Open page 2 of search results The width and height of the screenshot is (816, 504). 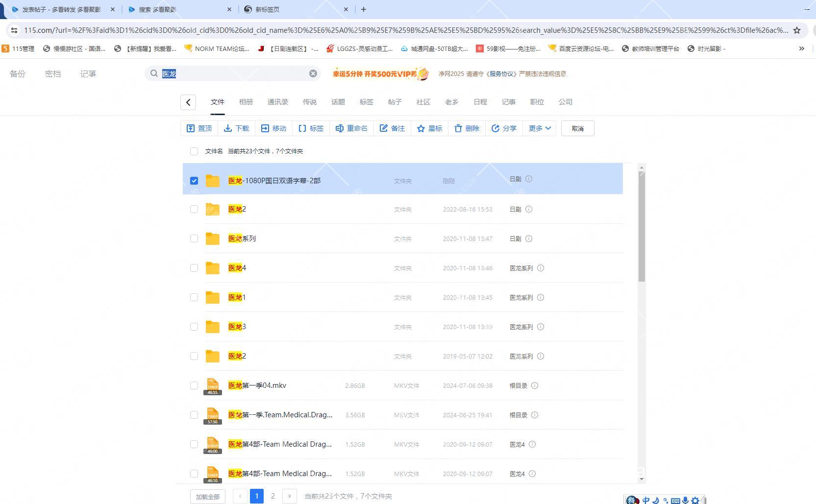tap(273, 496)
